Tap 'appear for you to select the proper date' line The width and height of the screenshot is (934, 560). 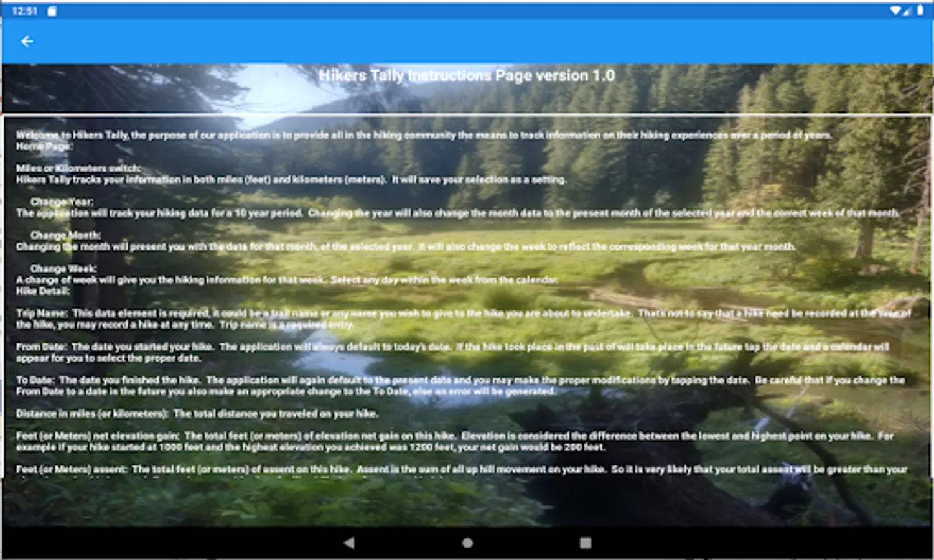pyautogui.click(x=108, y=358)
